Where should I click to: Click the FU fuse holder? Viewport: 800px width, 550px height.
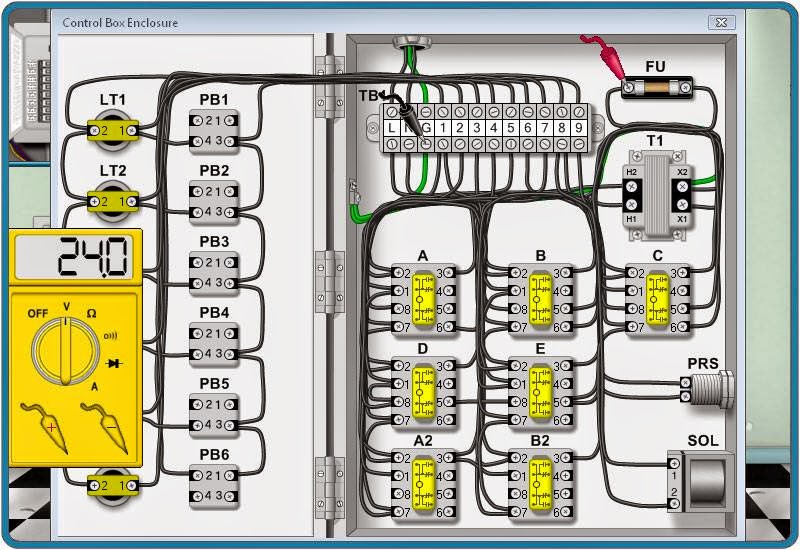tap(655, 92)
